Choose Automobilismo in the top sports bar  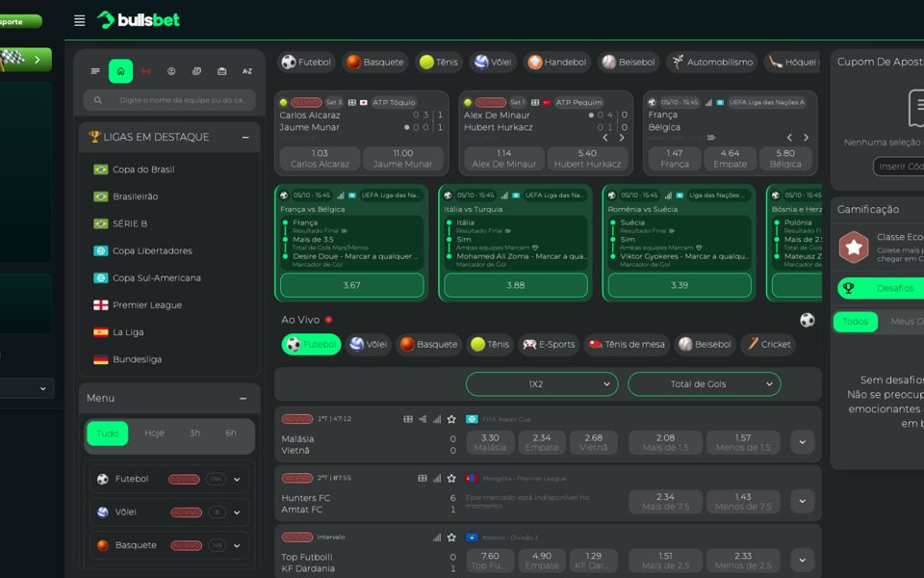[x=712, y=62]
